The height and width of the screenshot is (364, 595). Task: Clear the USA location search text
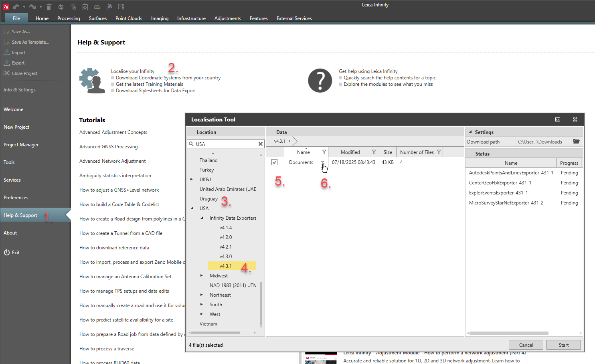pos(261,144)
